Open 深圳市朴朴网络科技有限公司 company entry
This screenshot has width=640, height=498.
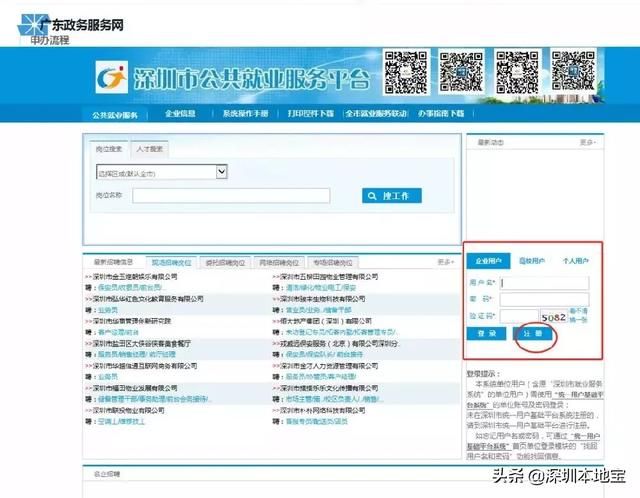click(x=322, y=410)
